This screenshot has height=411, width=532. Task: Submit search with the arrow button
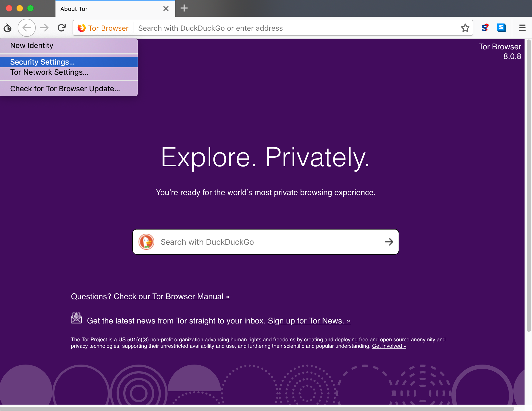[x=389, y=242]
